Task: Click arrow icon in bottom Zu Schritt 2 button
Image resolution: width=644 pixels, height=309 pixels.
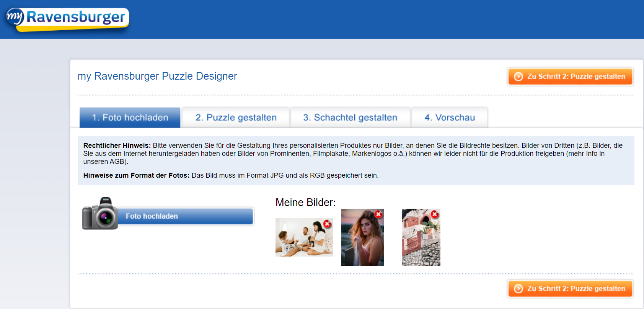Action: click(x=518, y=289)
